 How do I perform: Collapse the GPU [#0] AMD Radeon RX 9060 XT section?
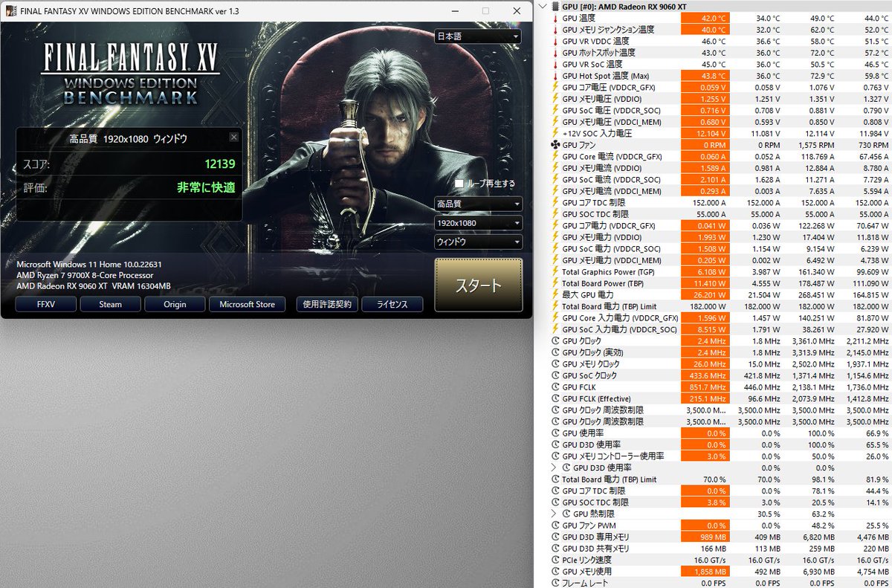[x=544, y=7]
